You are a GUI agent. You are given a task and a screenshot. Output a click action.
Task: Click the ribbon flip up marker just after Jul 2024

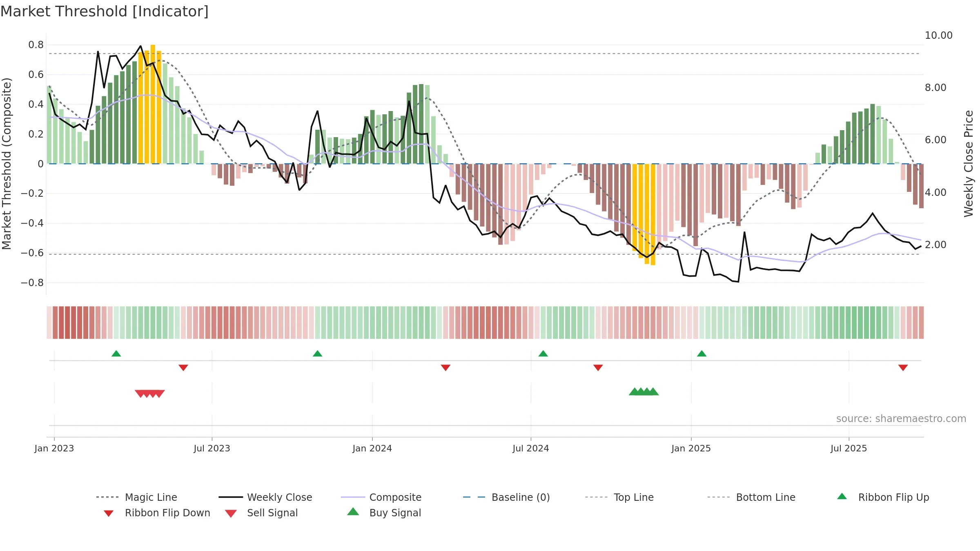click(543, 353)
